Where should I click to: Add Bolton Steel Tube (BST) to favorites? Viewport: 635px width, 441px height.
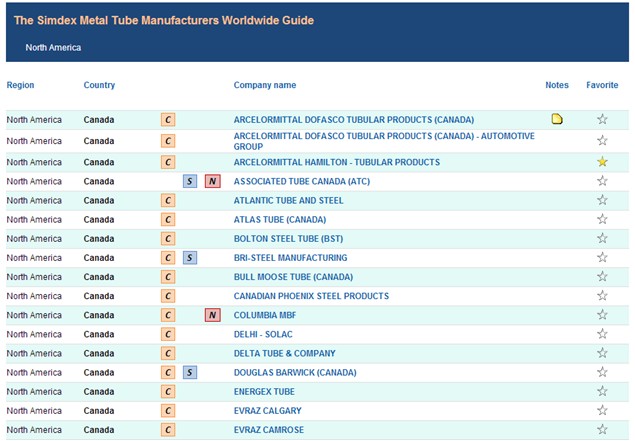pos(602,238)
